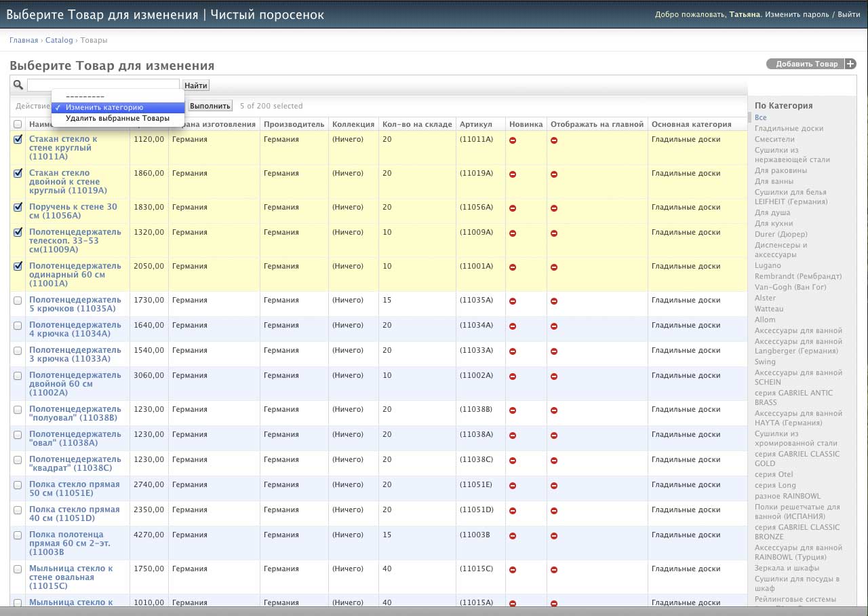The image size is (868, 616).
Task: Filter by category Для раковины
Action: [x=781, y=170]
